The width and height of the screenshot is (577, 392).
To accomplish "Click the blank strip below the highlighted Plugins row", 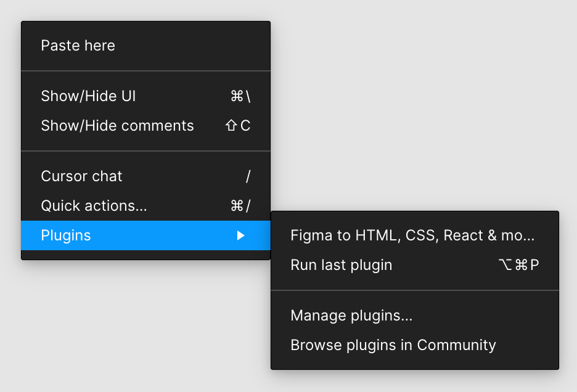I will [145, 255].
